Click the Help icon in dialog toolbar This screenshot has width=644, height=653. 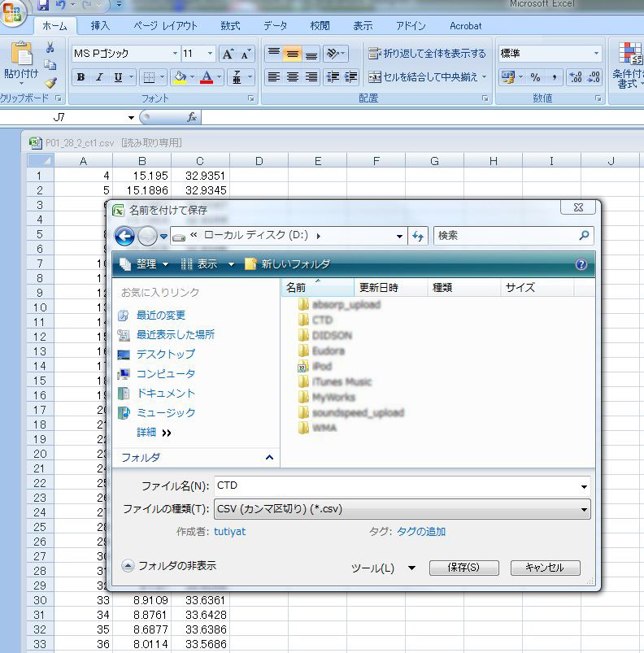coord(581,264)
